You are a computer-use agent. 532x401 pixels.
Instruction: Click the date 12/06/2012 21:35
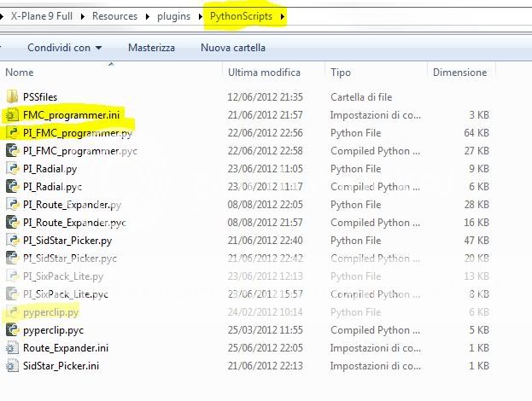265,97
